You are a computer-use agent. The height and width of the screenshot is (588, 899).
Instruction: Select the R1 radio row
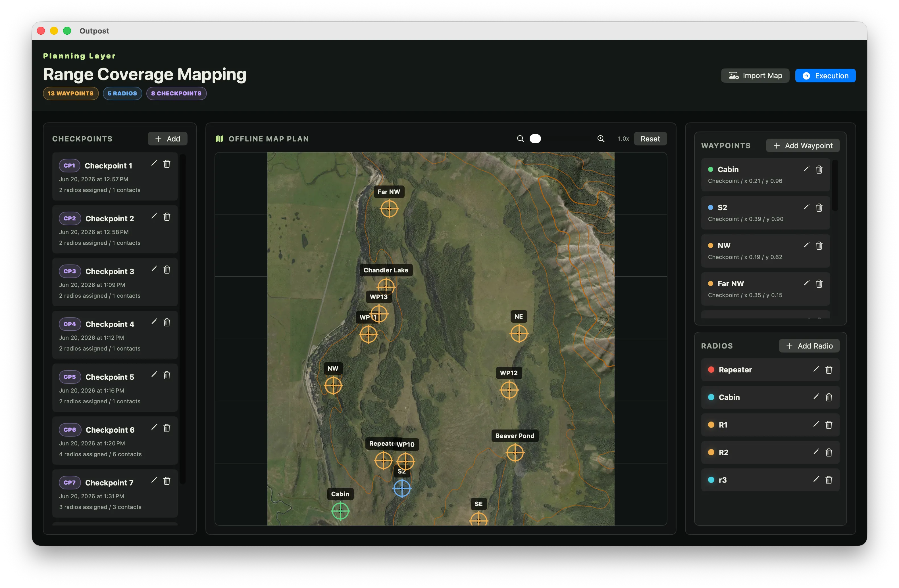tap(770, 424)
